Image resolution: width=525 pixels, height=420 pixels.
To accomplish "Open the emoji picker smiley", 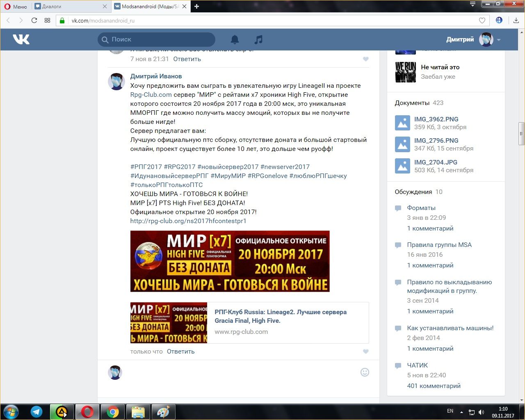I will point(365,372).
